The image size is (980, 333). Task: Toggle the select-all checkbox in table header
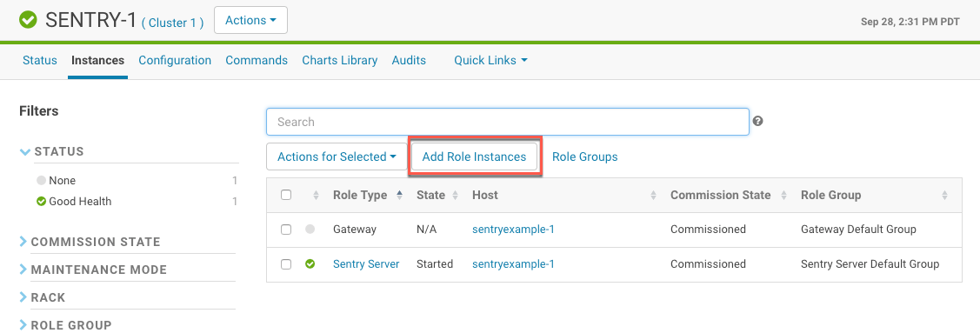pos(286,195)
